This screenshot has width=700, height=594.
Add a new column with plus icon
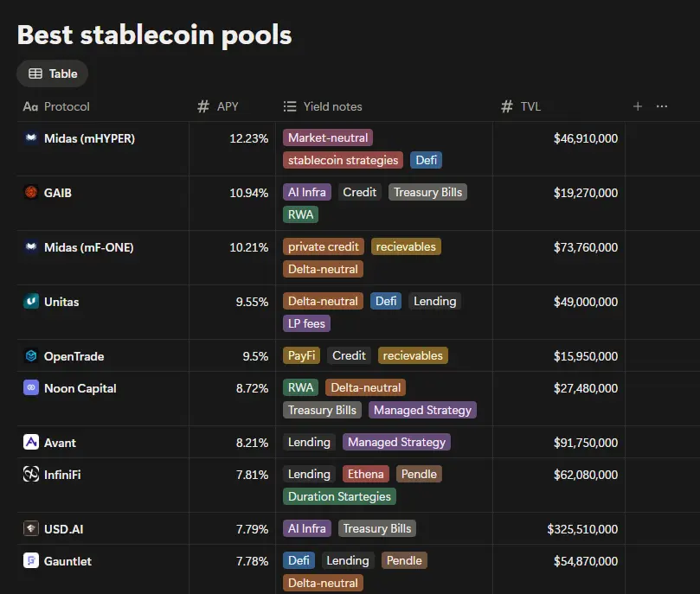tap(638, 106)
